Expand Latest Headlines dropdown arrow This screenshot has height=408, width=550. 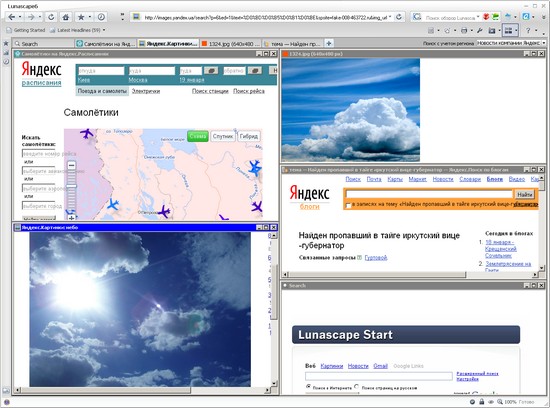[104, 30]
